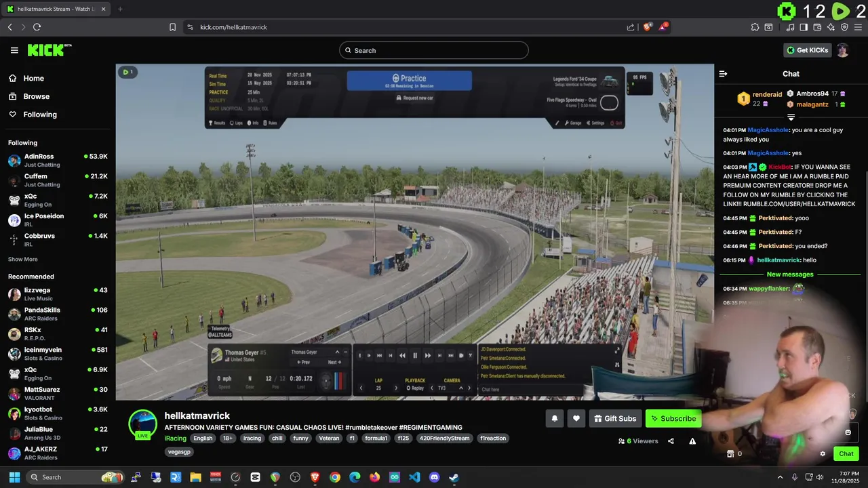Click the Get KICKs button
The width and height of the screenshot is (868, 488).
coord(807,50)
